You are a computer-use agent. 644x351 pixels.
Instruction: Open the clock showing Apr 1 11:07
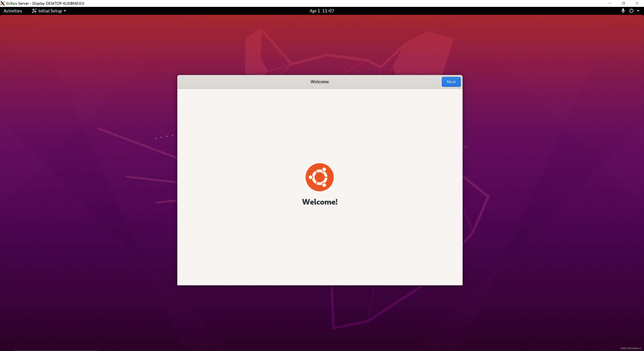[x=322, y=11]
